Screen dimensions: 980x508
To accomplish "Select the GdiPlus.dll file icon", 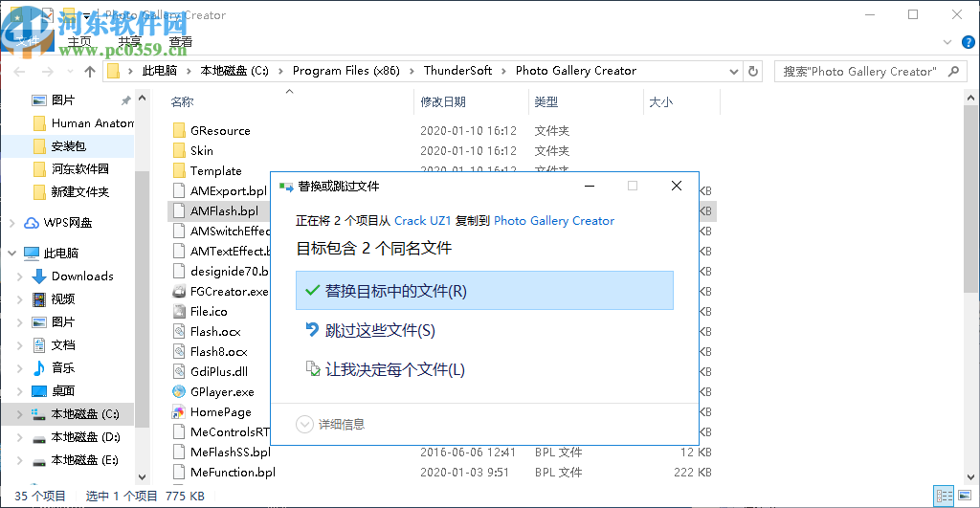I will point(179,371).
